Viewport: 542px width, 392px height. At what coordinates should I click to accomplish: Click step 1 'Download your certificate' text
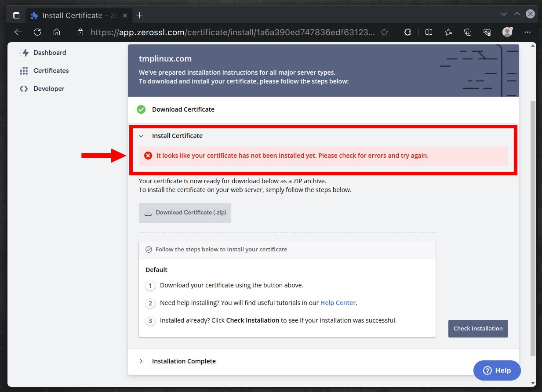pos(232,285)
